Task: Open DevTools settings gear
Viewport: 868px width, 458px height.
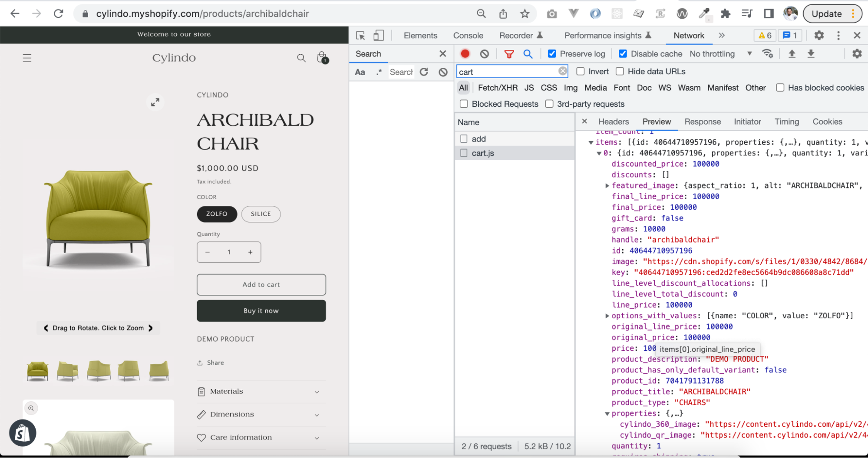Action: click(x=819, y=36)
